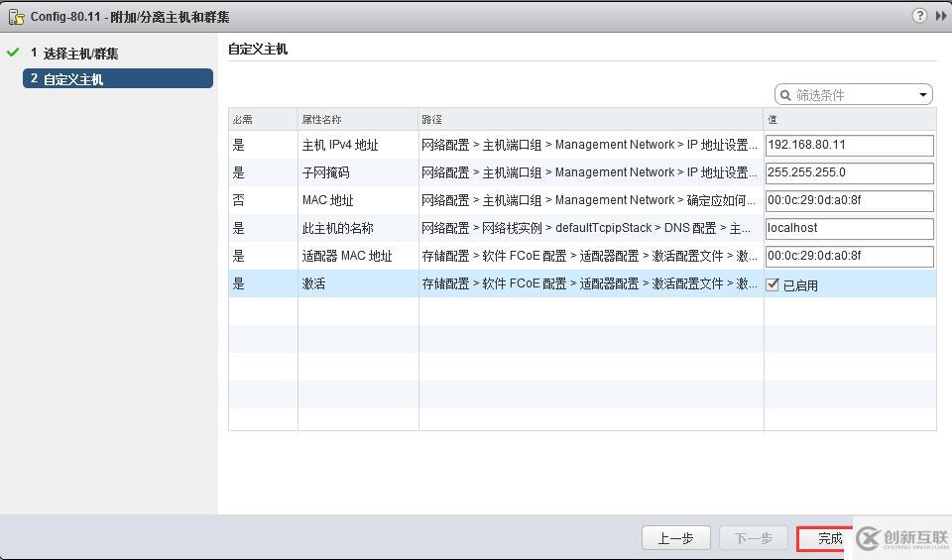The height and width of the screenshot is (560, 952).
Task: Click the host IPv4 address value field
Action: click(850, 145)
